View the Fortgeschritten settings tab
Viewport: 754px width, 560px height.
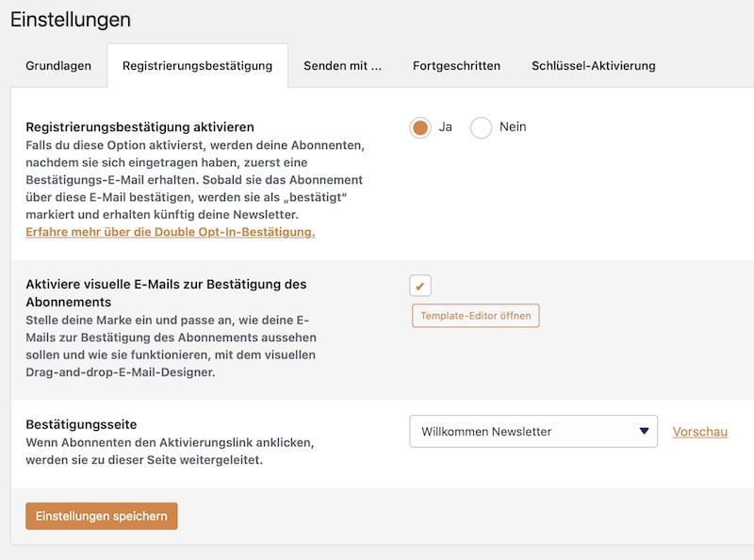(x=456, y=66)
